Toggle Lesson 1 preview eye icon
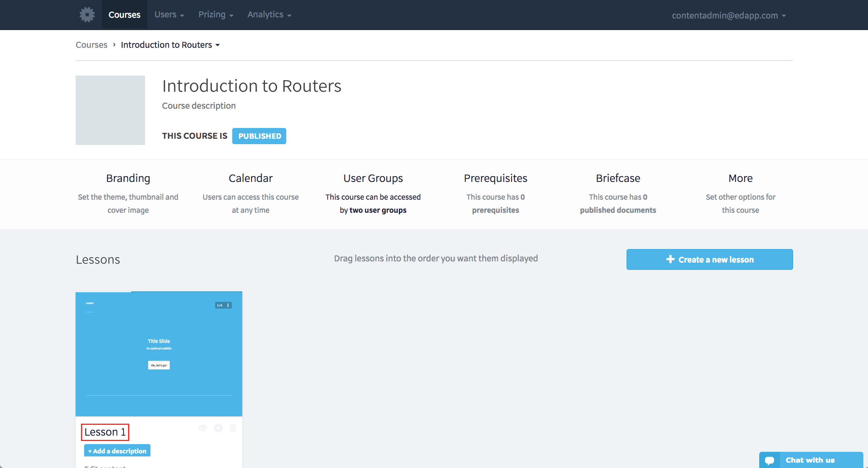868x468 pixels. tap(203, 428)
